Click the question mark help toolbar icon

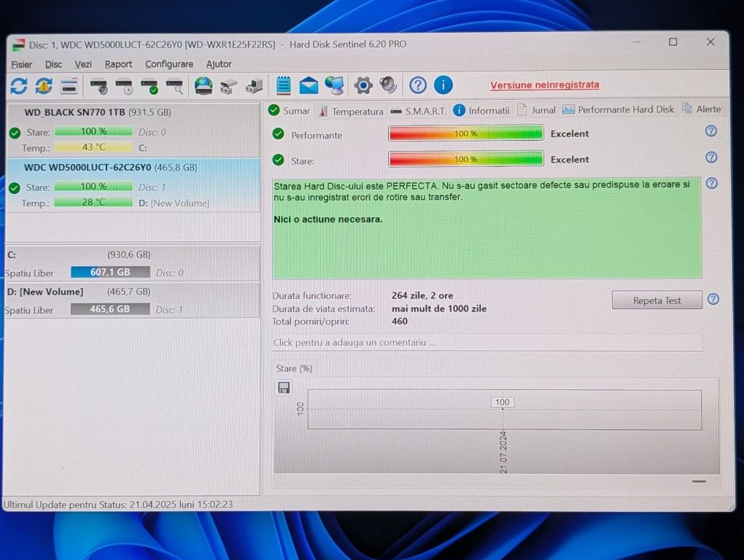tap(417, 85)
